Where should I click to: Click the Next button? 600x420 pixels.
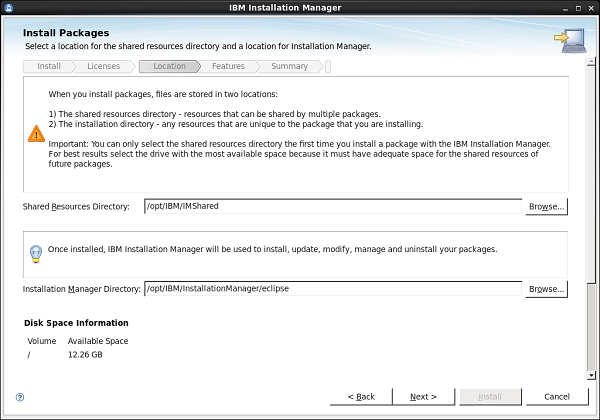click(x=423, y=397)
